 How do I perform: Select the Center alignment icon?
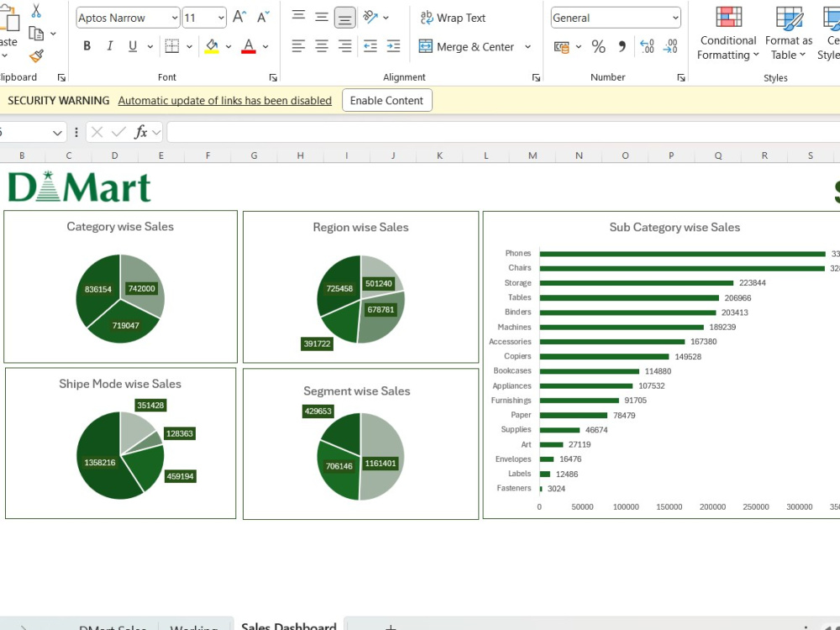click(x=321, y=46)
